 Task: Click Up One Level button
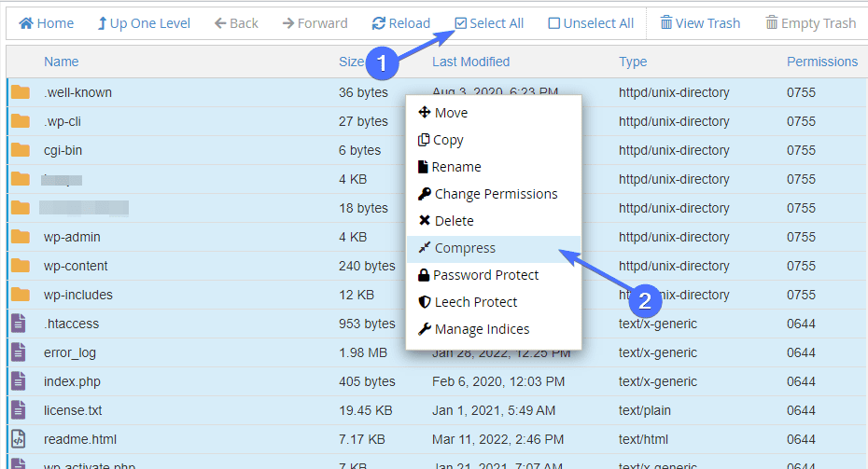[144, 23]
